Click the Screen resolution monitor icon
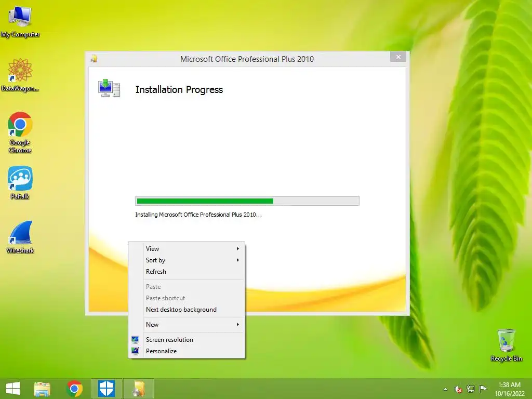Image resolution: width=532 pixels, height=399 pixels. click(x=135, y=340)
